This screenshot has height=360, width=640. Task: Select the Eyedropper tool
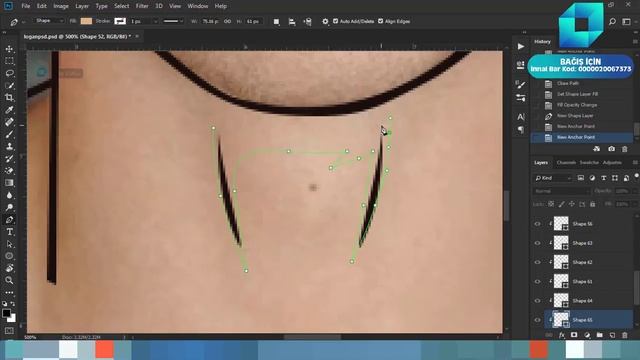click(9, 110)
